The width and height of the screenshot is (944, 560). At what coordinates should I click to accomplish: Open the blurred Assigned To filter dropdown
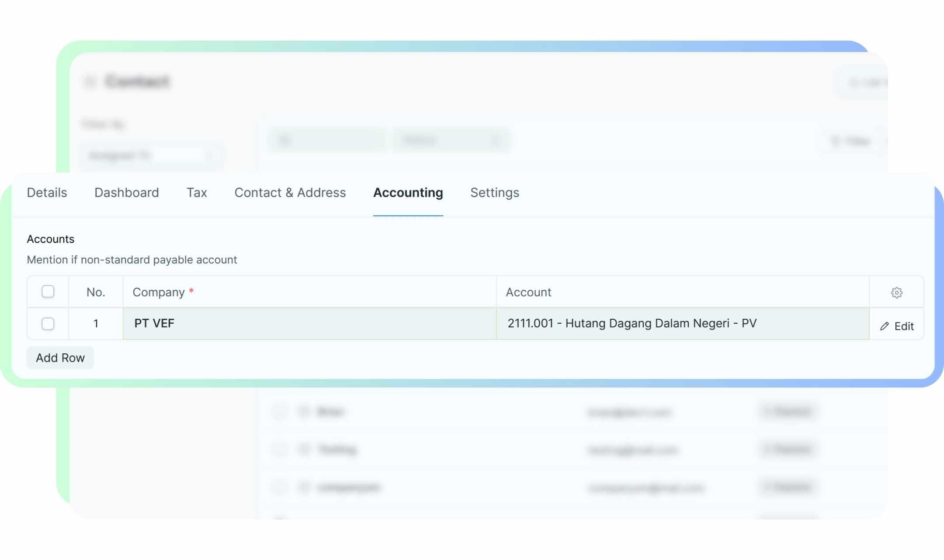tap(151, 156)
